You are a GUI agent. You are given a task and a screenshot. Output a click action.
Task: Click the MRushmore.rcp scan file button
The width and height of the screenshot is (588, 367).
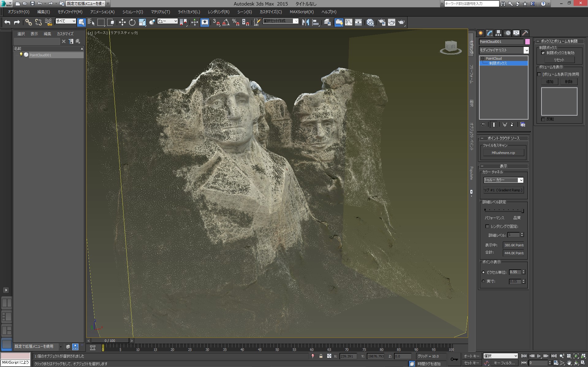tap(503, 153)
